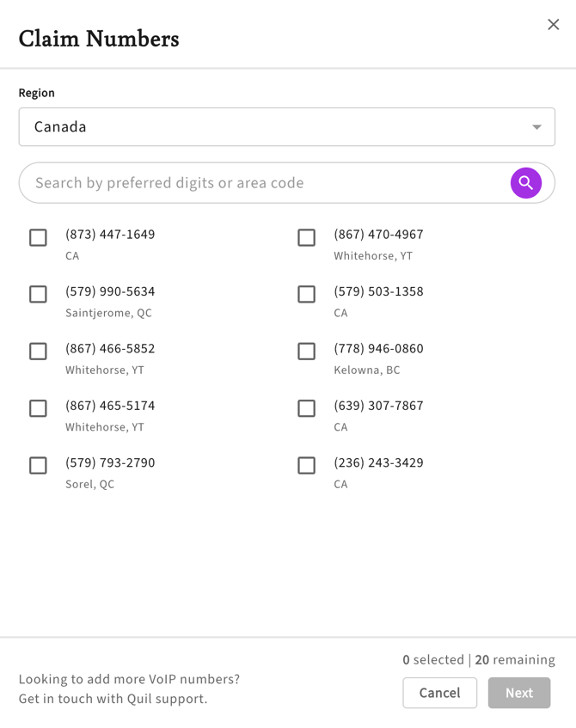Click the Next button
The height and width of the screenshot is (728, 576).
[x=518, y=693]
